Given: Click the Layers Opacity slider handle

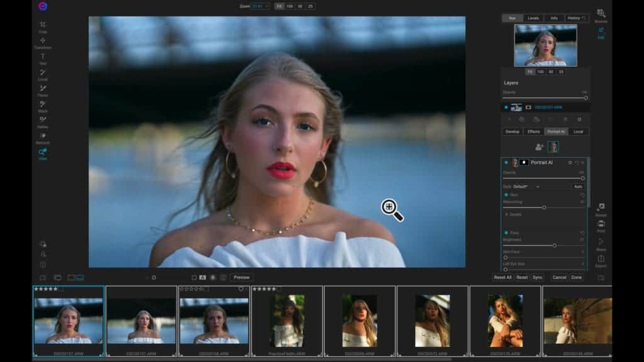Looking at the screenshot, I should tap(586, 98).
